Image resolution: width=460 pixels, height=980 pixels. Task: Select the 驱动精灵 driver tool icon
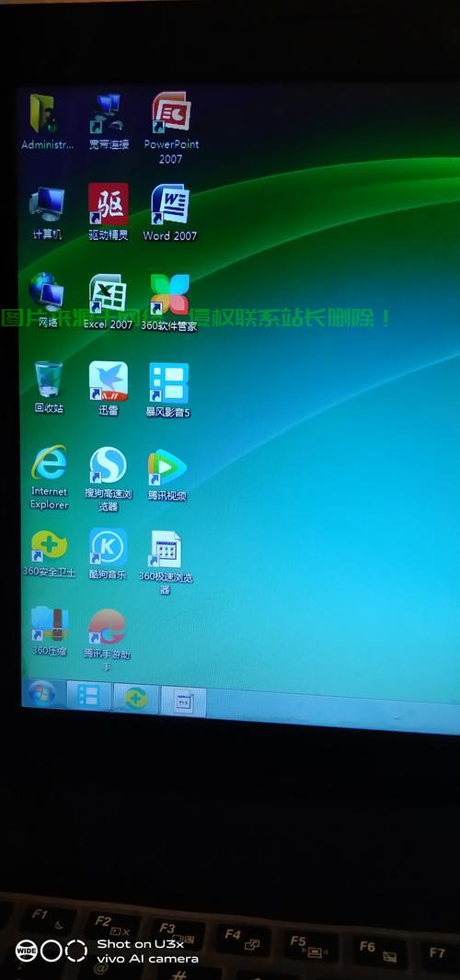click(109, 204)
